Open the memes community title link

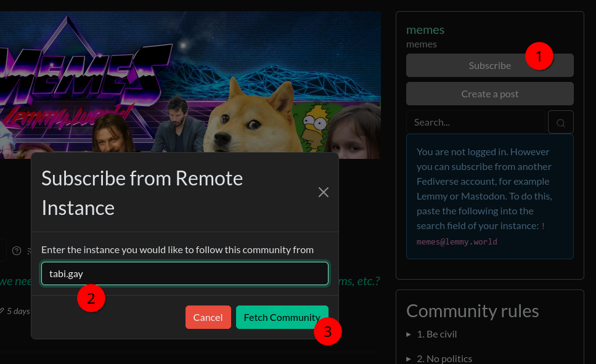tap(425, 30)
